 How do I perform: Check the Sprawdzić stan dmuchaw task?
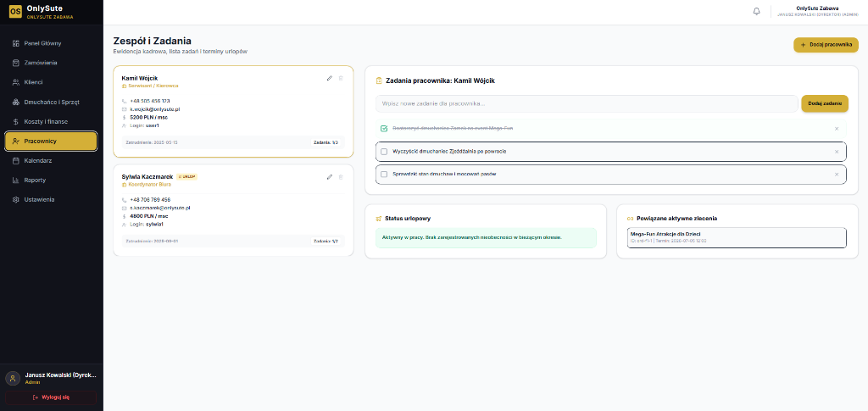384,175
